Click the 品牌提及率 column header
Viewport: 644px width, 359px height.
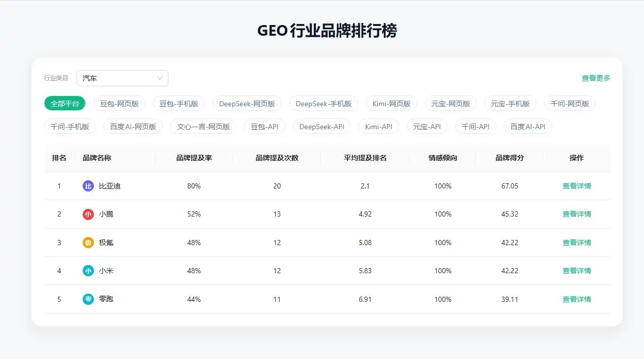click(194, 158)
